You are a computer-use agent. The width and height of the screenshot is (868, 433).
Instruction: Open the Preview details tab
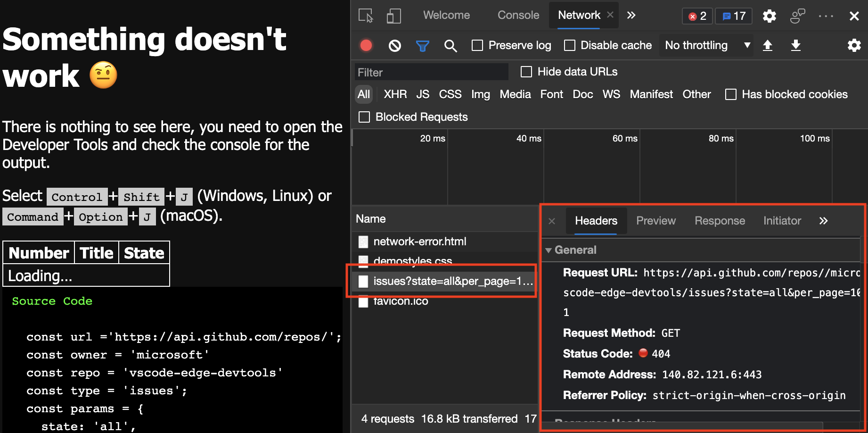pos(655,221)
